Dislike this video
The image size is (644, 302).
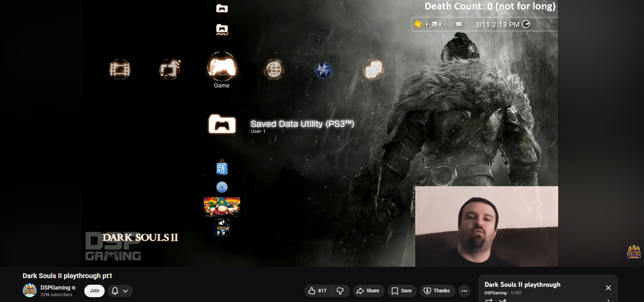(340, 291)
